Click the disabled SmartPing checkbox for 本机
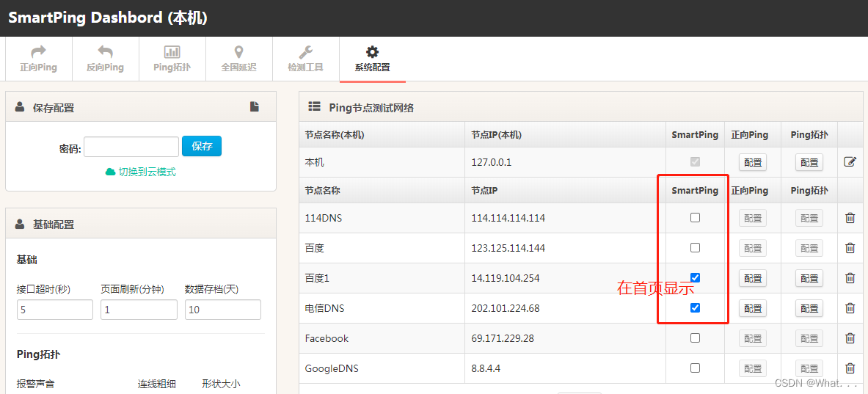Image resolution: width=868 pixels, height=394 pixels. (x=696, y=161)
